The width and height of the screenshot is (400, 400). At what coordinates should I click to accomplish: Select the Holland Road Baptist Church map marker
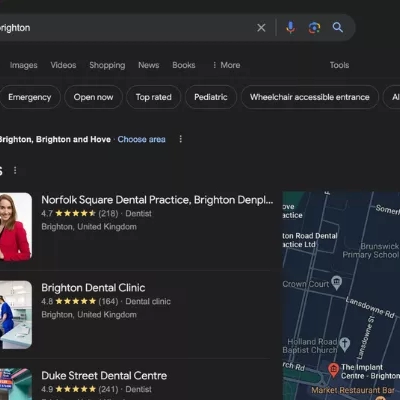(345, 344)
